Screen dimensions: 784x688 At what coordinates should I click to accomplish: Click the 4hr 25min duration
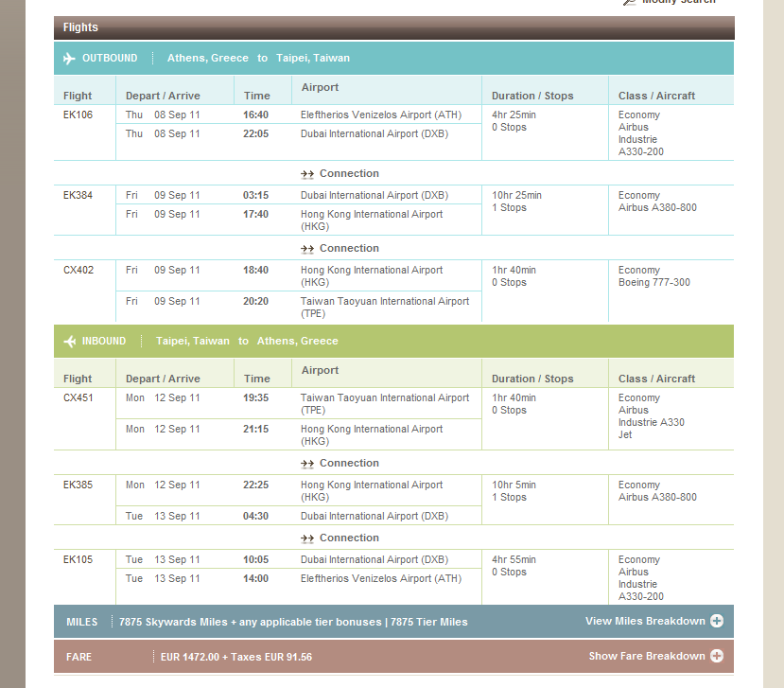click(x=514, y=115)
